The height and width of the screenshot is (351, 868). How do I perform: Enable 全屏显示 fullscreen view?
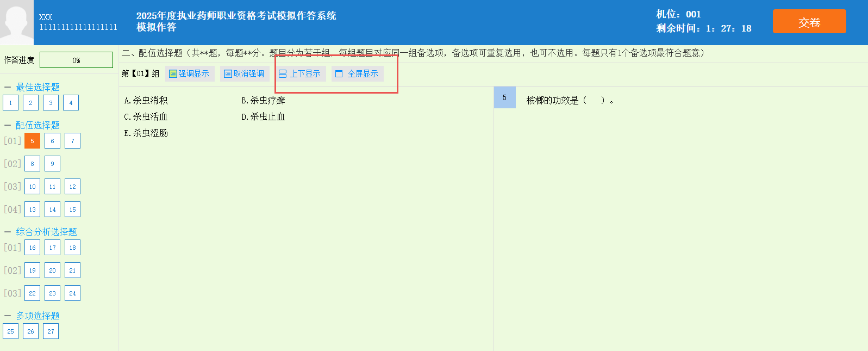pos(357,74)
